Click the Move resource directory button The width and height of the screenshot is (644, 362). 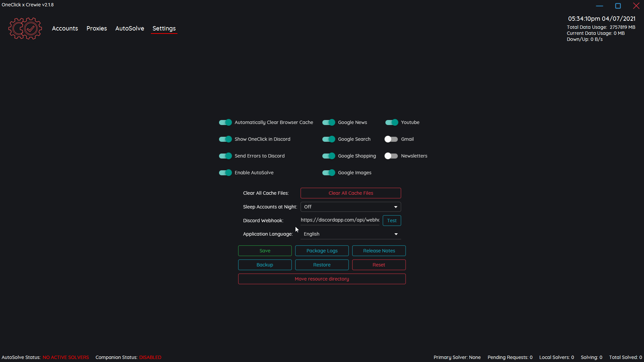point(322,279)
